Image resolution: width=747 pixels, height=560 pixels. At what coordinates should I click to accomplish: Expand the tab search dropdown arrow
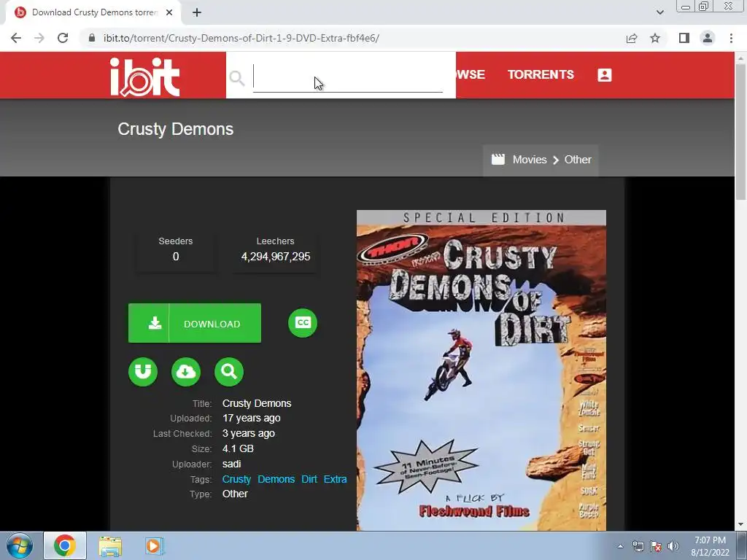(659, 12)
